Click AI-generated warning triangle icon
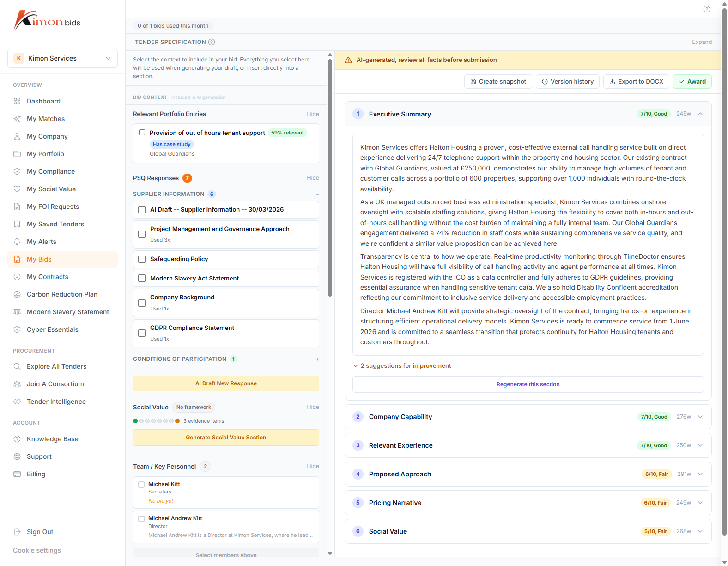 [348, 60]
